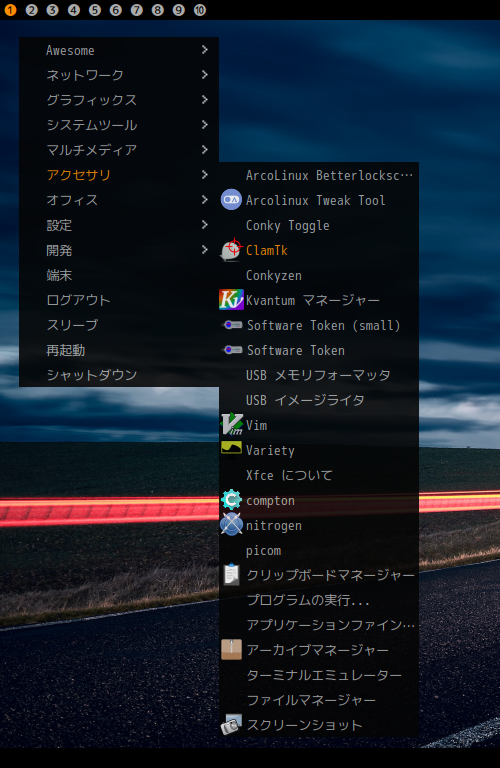Image resolution: width=500 pixels, height=768 pixels.
Task: Choose スリープ in the main menu
Action: (x=119, y=325)
